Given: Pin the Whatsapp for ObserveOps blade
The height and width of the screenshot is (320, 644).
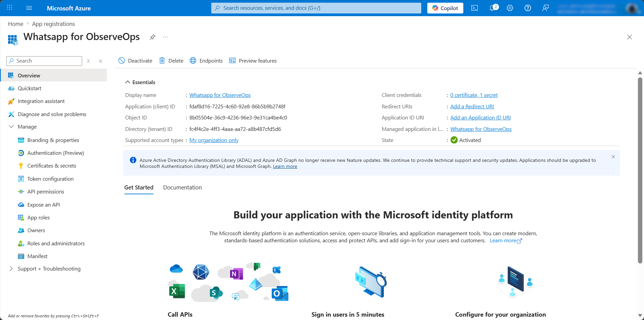Looking at the screenshot, I should 152,37.
